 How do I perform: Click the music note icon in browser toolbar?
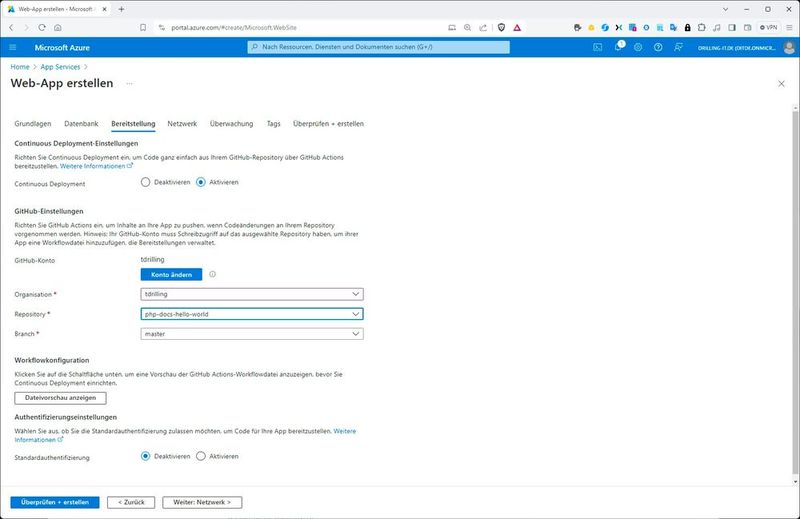tap(717, 28)
